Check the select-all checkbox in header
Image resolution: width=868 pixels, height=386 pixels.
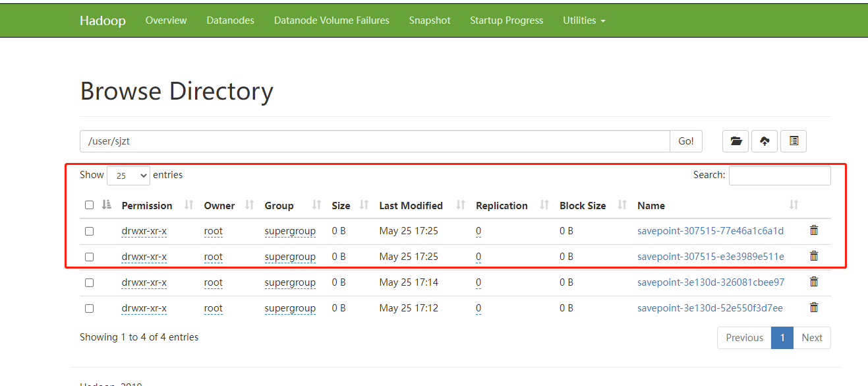pyautogui.click(x=89, y=205)
